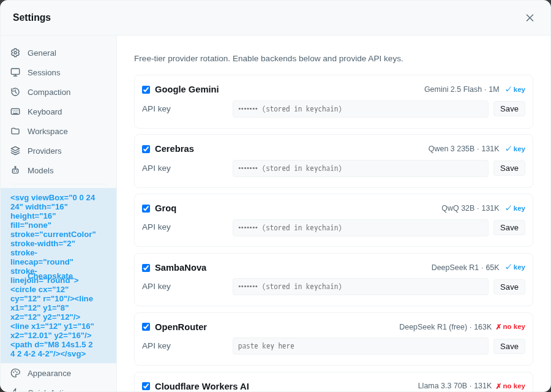Image resolution: width=551 pixels, height=392 pixels.
Task: Click the Providers layers icon
Action: tap(15, 151)
